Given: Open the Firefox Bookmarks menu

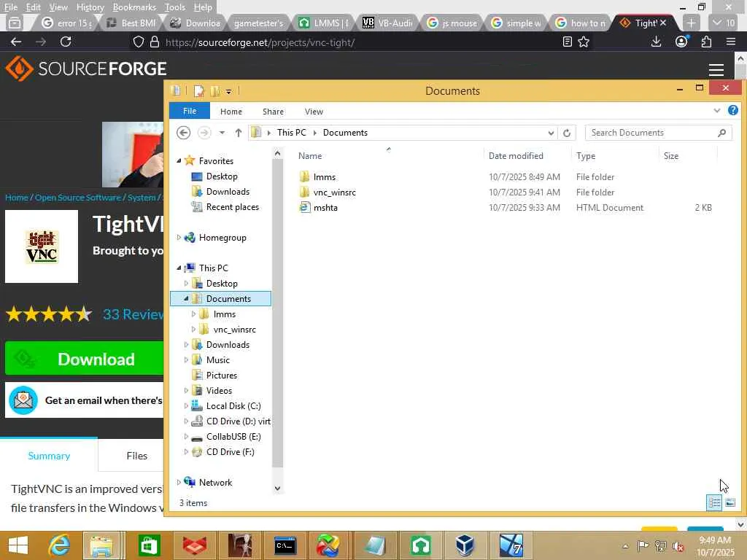Looking at the screenshot, I should click(x=134, y=7).
